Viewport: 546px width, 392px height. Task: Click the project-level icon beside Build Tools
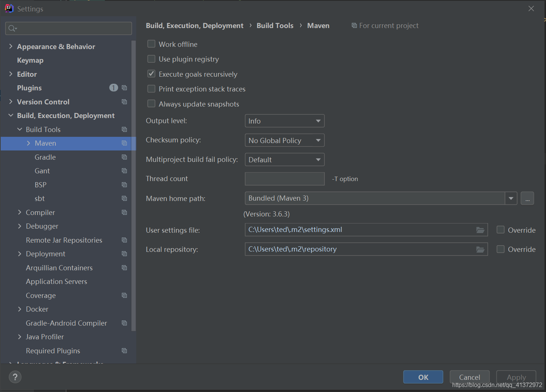click(x=124, y=129)
